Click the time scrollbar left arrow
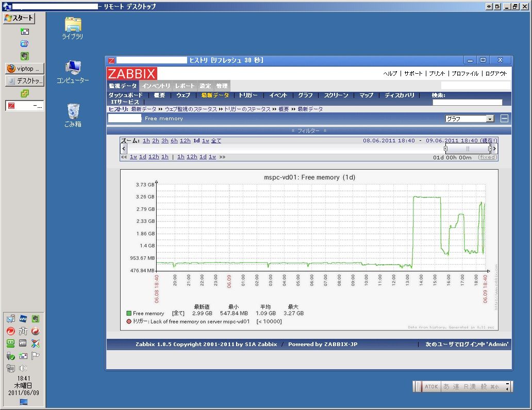The height and width of the screenshot is (410, 532). [x=124, y=149]
